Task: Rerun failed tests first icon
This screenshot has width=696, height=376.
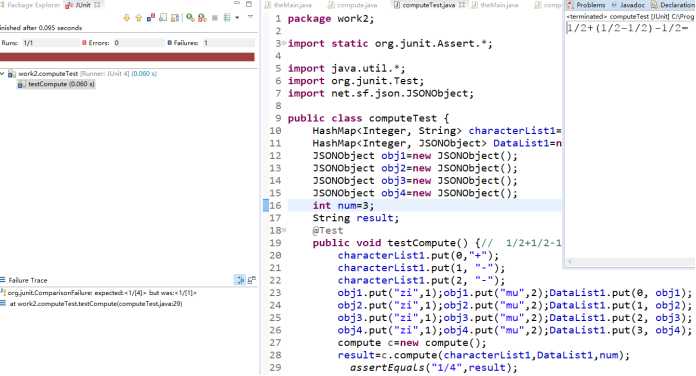Action: [202, 18]
